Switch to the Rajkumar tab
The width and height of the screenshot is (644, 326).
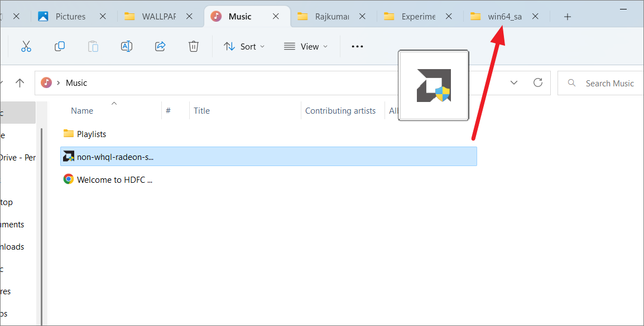(x=332, y=16)
